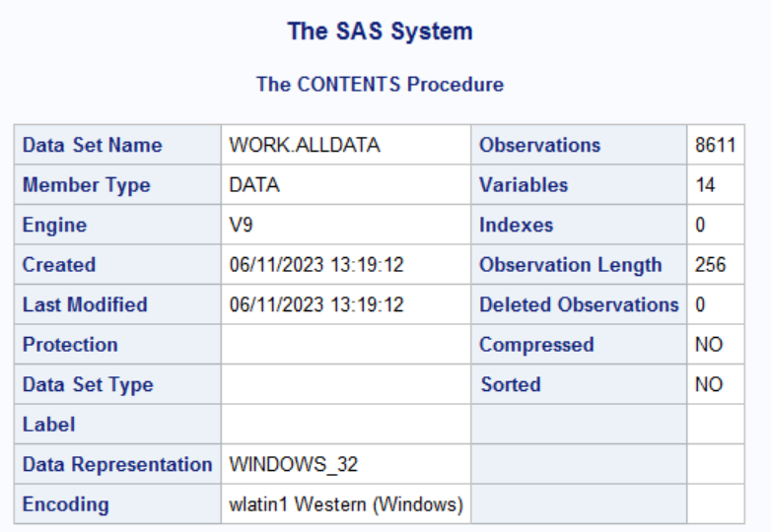
Task: Click the wlatin1 Western (Windows) value
Action: coord(346,504)
